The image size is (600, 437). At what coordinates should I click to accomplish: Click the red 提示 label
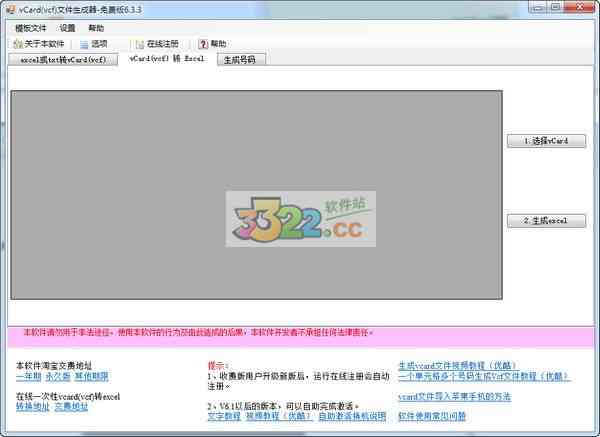point(218,365)
